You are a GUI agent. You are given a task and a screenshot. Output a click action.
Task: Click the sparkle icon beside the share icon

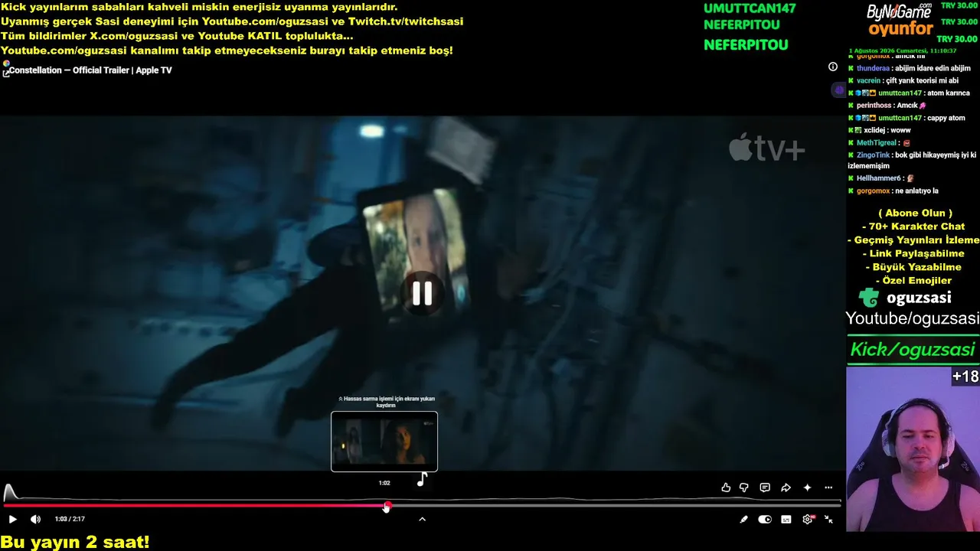tap(807, 487)
